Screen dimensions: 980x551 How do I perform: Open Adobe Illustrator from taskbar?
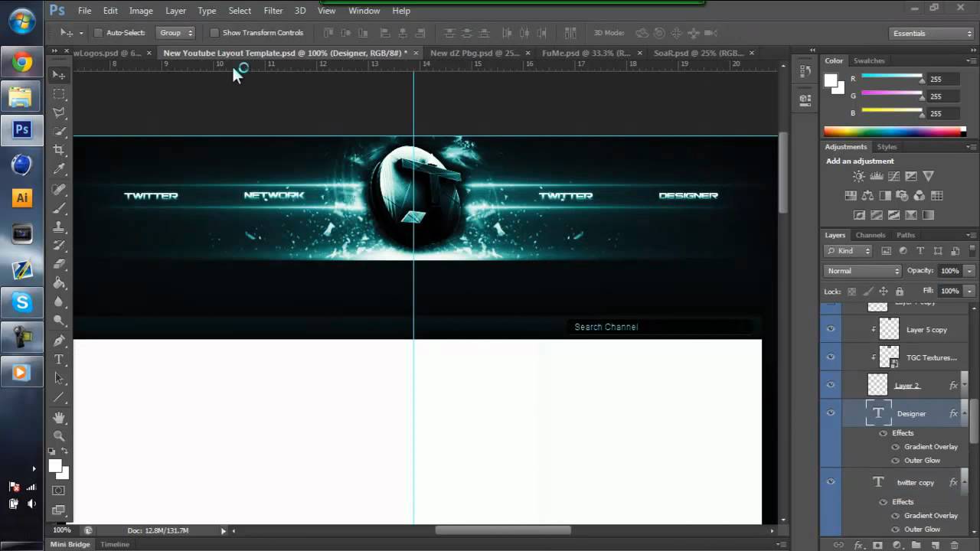(x=21, y=197)
